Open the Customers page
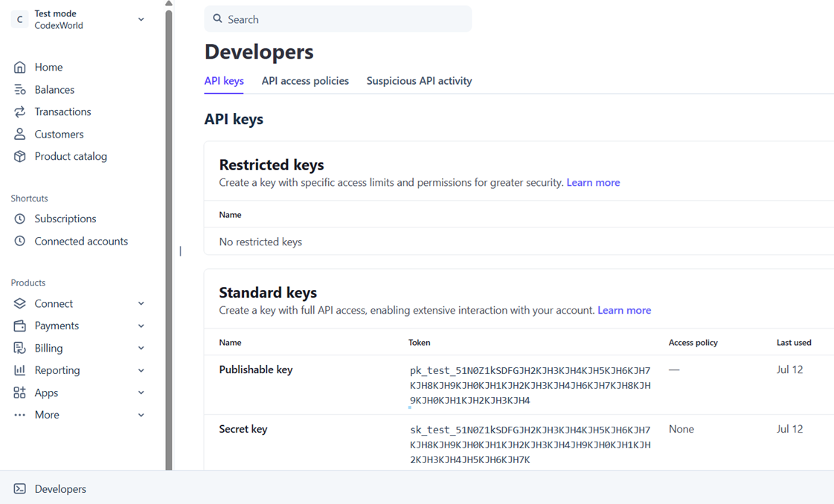The width and height of the screenshot is (834, 504). click(59, 134)
